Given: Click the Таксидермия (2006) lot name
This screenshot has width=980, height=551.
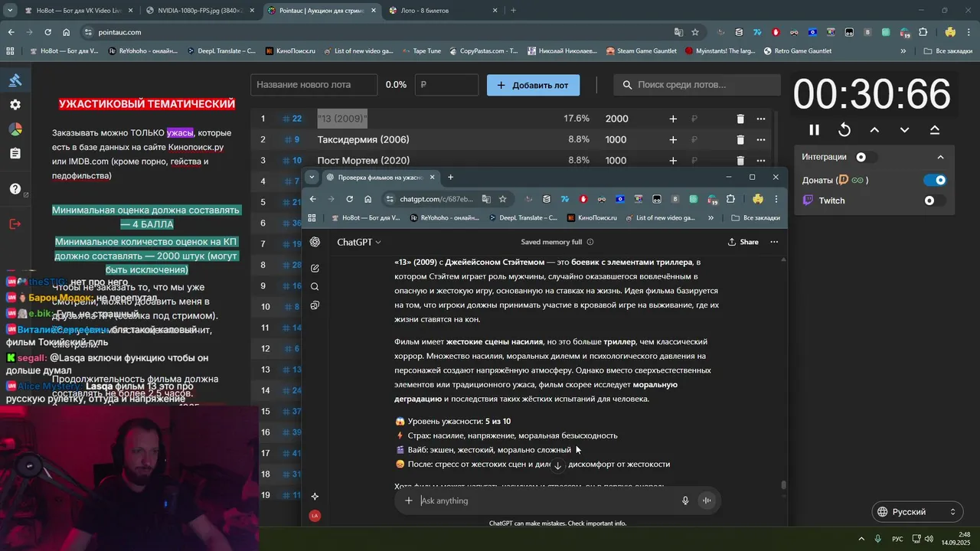Looking at the screenshot, I should 364,140.
